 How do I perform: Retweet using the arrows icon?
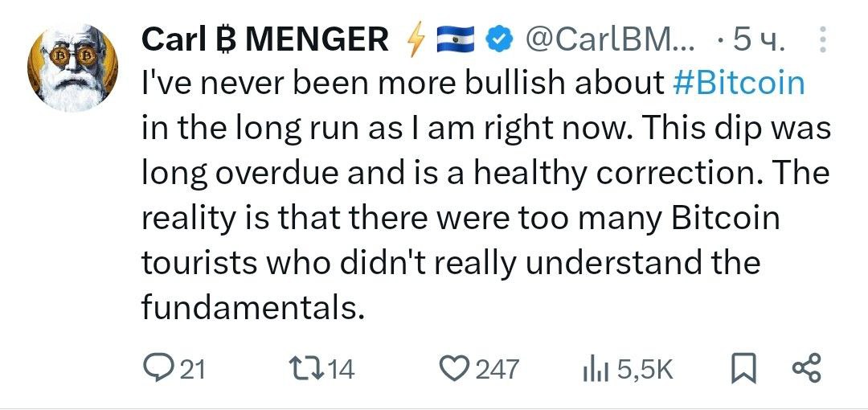pos(308,368)
